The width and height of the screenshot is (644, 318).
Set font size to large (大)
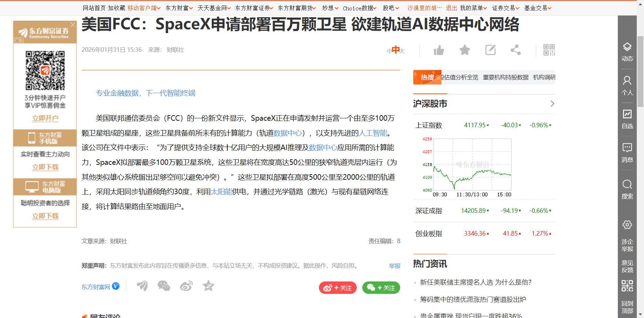pyautogui.click(x=402, y=51)
